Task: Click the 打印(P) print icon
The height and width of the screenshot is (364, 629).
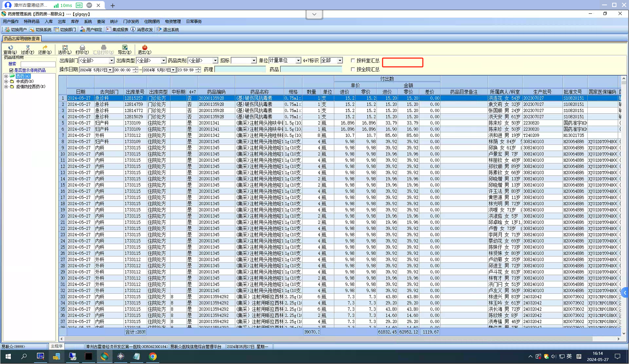Action: click(82, 49)
